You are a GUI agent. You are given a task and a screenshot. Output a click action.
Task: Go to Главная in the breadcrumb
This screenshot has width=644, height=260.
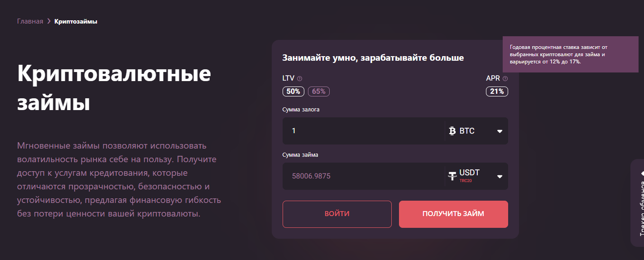(30, 21)
